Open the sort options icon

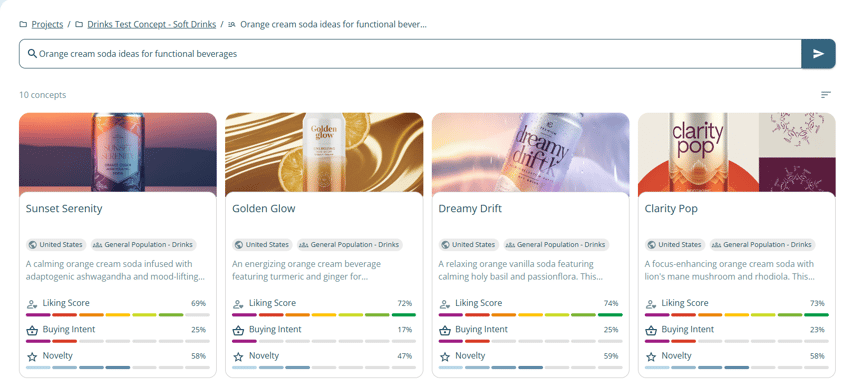point(826,95)
